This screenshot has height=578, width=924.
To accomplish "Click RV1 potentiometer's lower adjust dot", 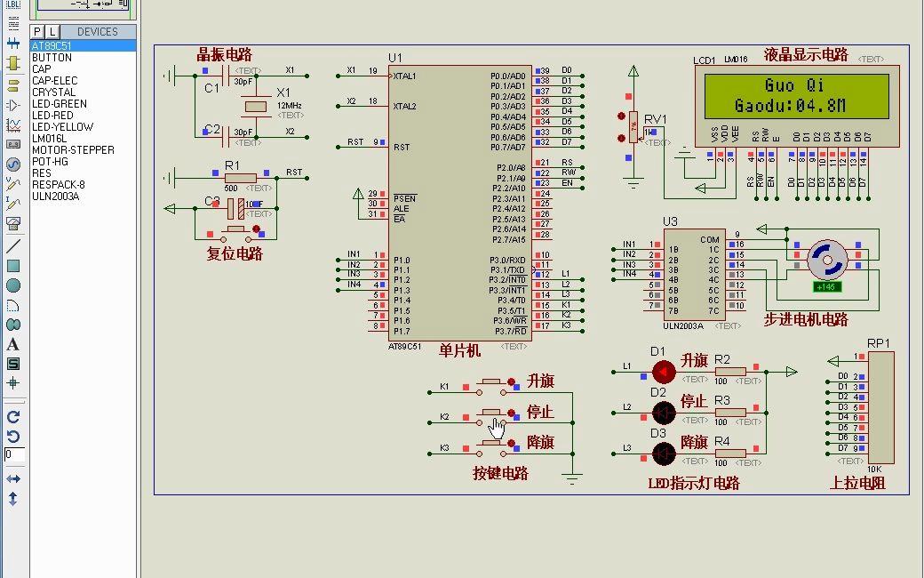I will tap(621, 138).
